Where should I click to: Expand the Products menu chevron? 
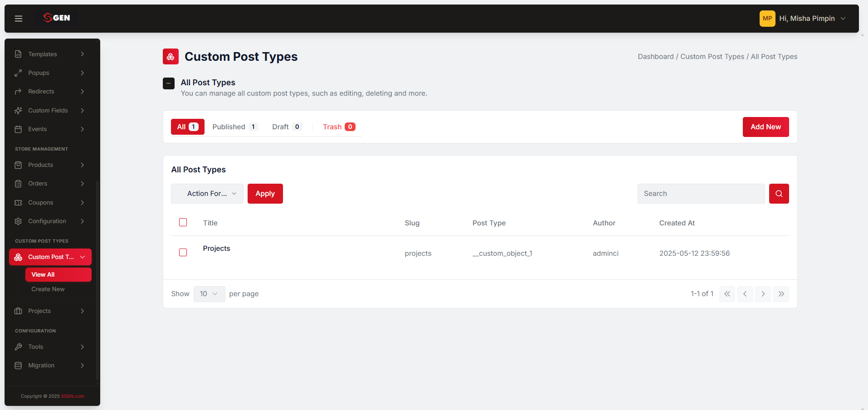tap(83, 165)
